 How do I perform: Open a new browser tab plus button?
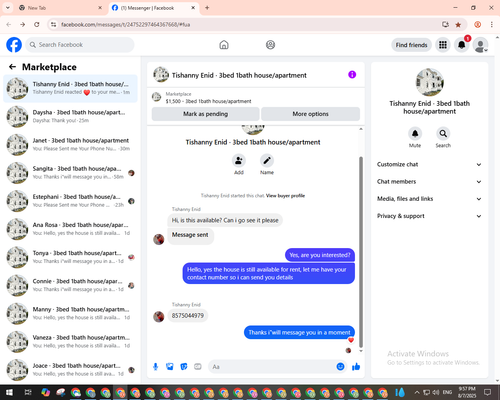(x=207, y=8)
